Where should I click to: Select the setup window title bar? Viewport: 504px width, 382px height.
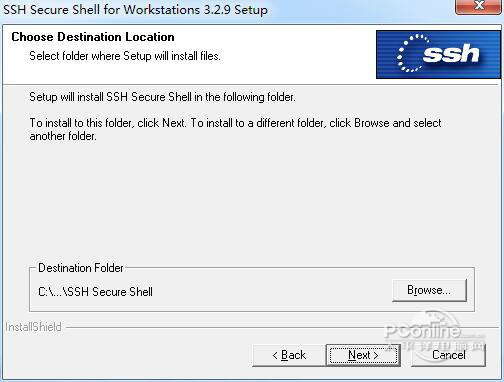[x=227, y=10]
